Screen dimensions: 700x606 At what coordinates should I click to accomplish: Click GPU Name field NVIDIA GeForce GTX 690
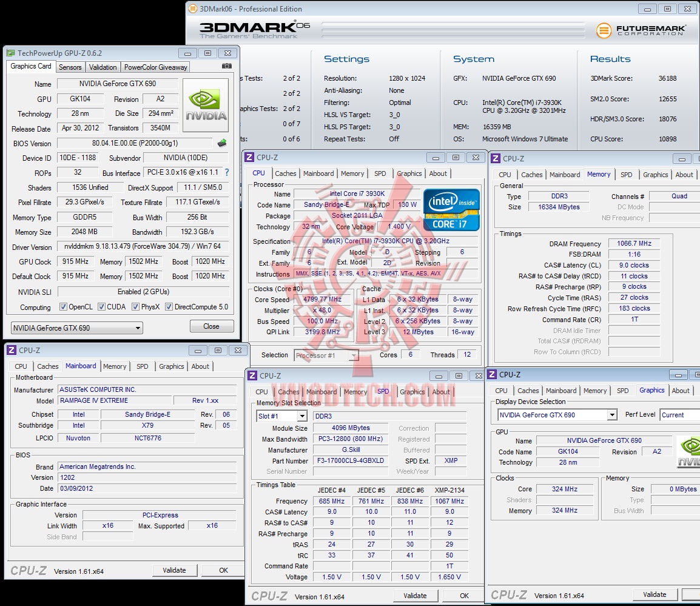118,84
